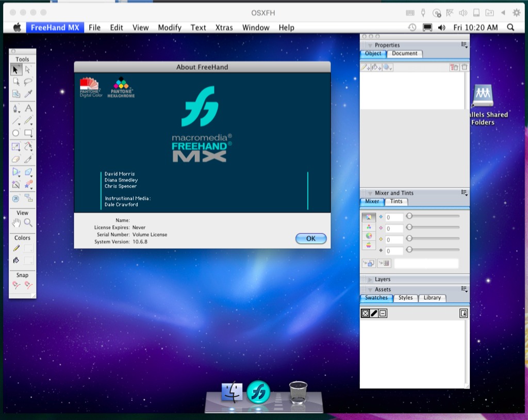Open the Apple menu

point(17,28)
